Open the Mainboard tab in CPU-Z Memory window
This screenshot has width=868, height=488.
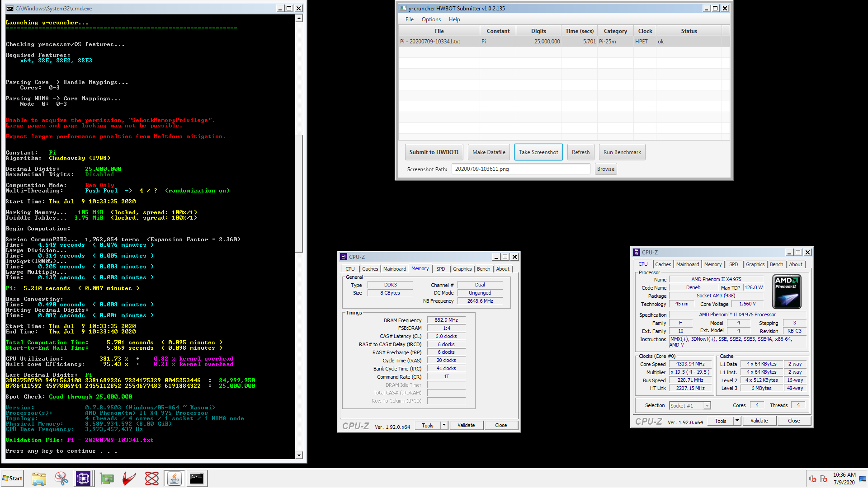[x=395, y=269]
